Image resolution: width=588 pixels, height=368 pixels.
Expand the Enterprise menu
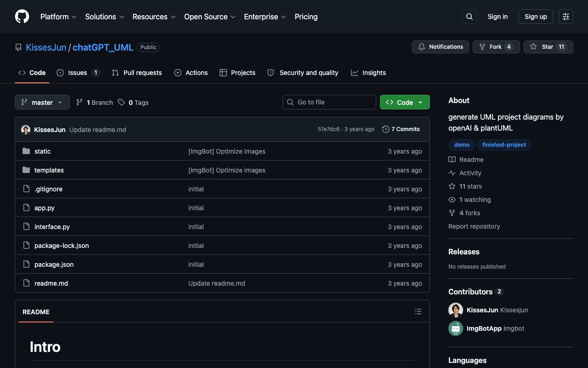[x=265, y=17]
